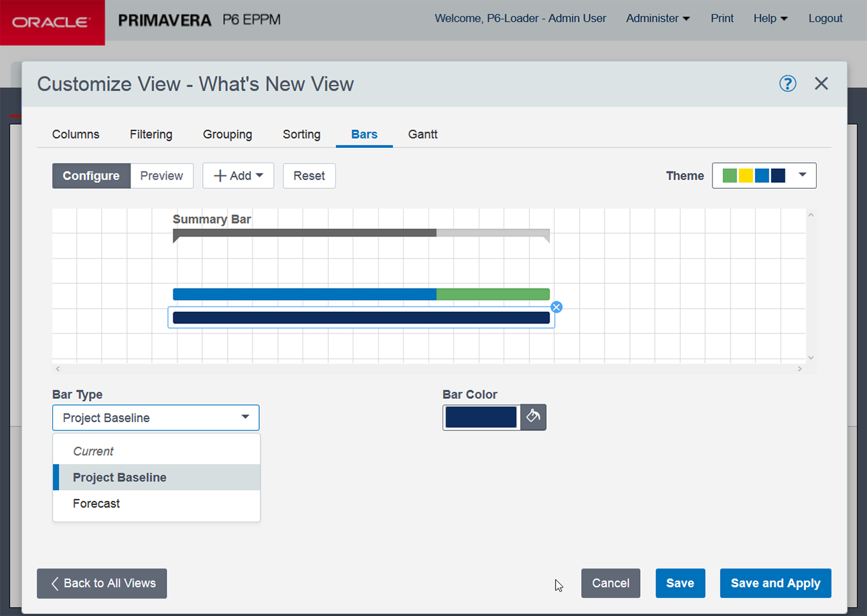Image resolution: width=867 pixels, height=616 pixels.
Task: Click Back to All Views
Action: (x=102, y=583)
